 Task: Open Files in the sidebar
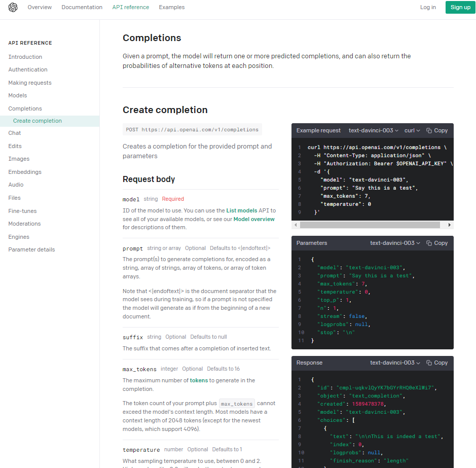14,198
